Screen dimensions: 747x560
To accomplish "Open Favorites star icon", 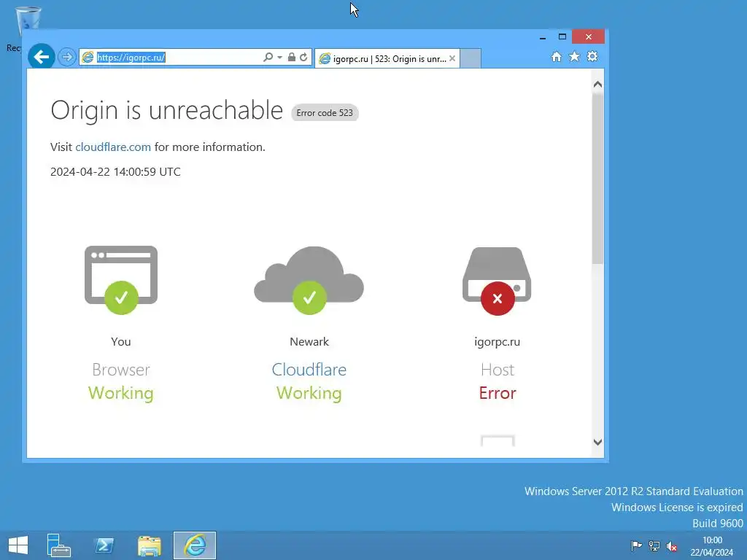I will point(575,57).
